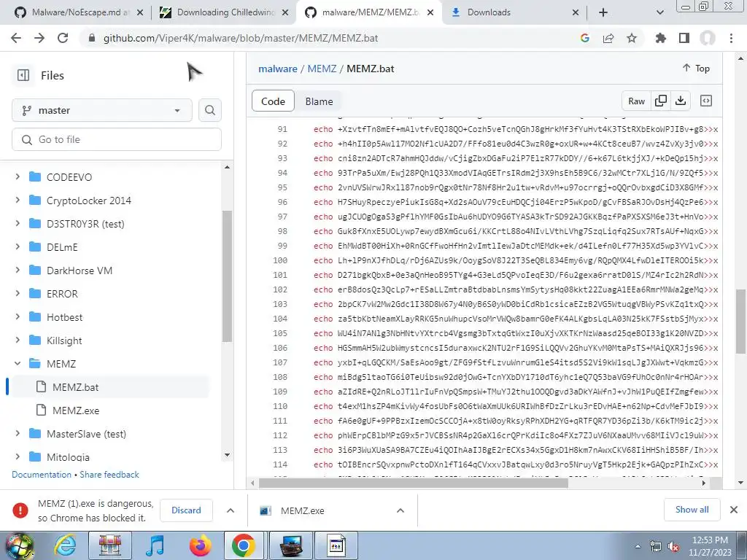
Task: Open the malware breadcrumb link
Action: [x=278, y=69]
